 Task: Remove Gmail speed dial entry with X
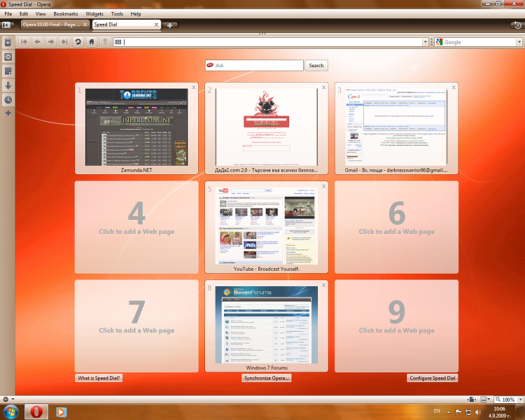pos(454,87)
